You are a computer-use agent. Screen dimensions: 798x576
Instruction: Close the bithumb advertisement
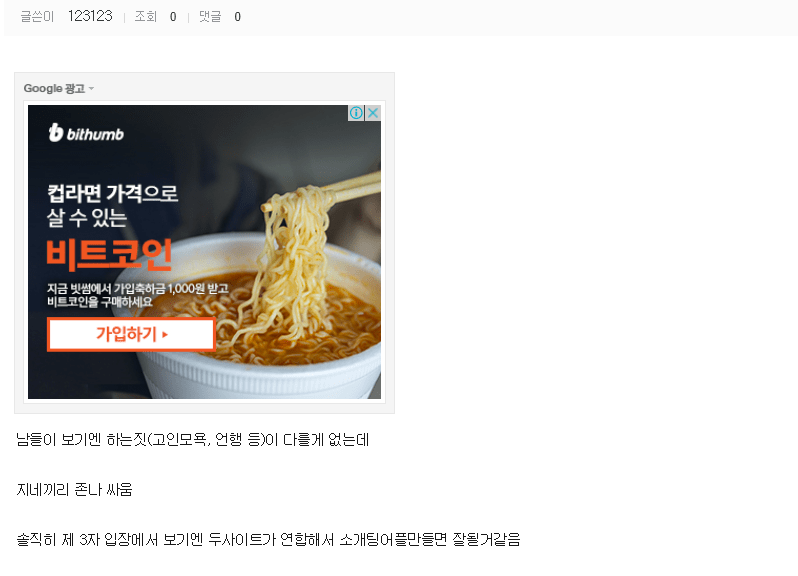(373, 113)
